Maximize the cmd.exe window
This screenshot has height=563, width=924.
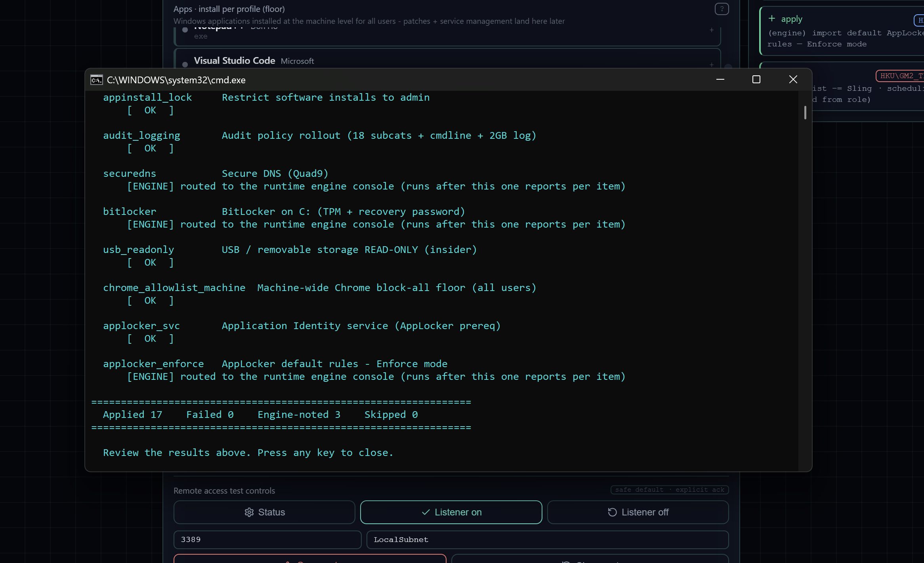[x=756, y=79]
